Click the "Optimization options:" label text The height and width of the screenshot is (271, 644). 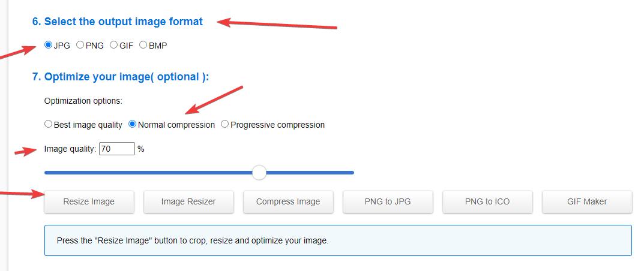pos(83,101)
